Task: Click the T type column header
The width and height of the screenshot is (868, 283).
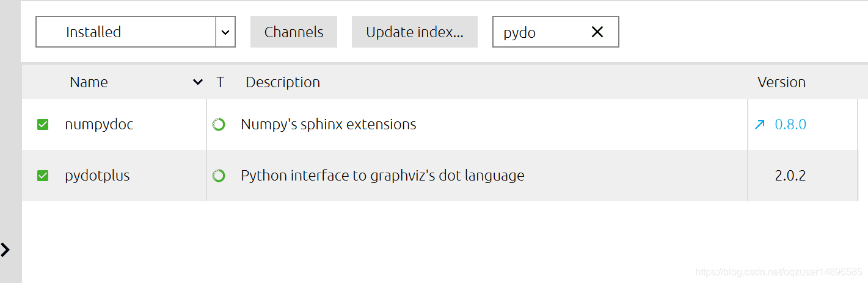Action: pos(220,82)
